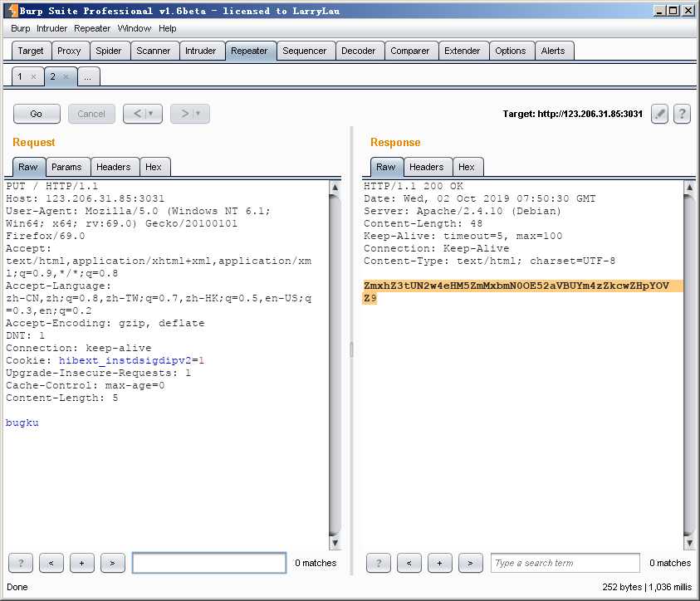700x601 pixels.
Task: Click the response search term field
Action: click(x=565, y=563)
